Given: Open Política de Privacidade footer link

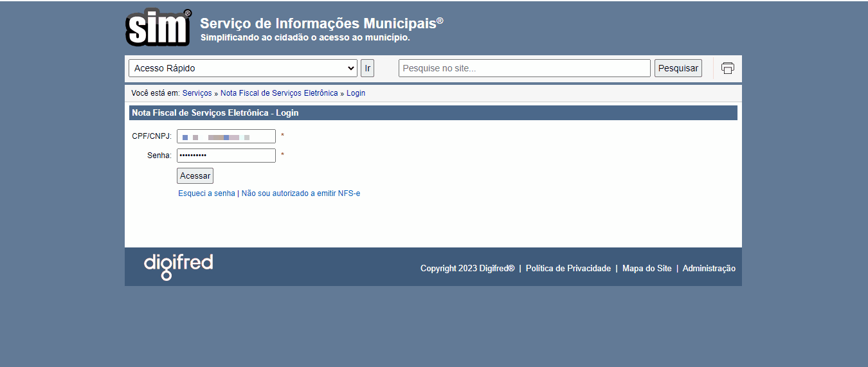Looking at the screenshot, I should [568, 269].
